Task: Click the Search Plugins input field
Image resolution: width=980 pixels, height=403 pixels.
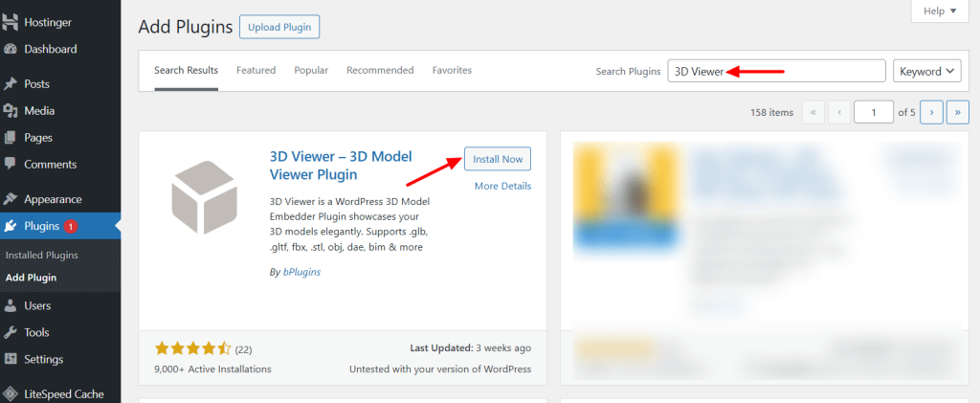Action: tap(777, 71)
